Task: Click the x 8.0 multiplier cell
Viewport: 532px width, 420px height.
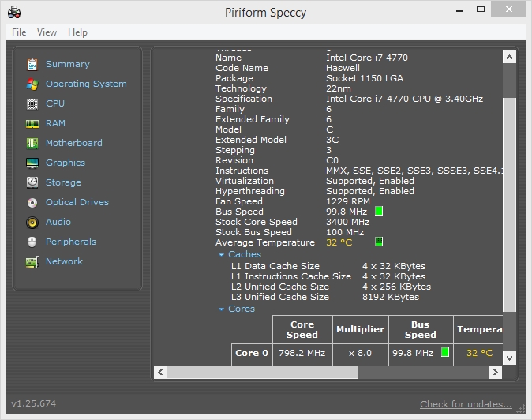Action: [x=360, y=353]
